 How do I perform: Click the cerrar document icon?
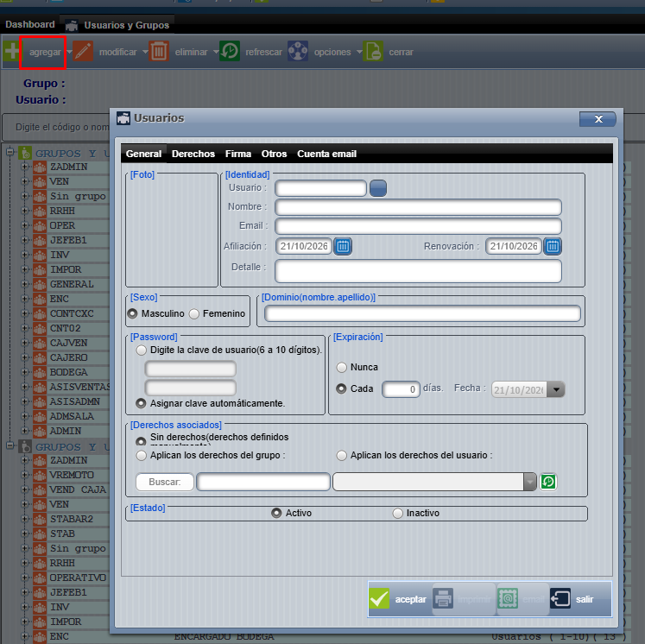pos(373,52)
